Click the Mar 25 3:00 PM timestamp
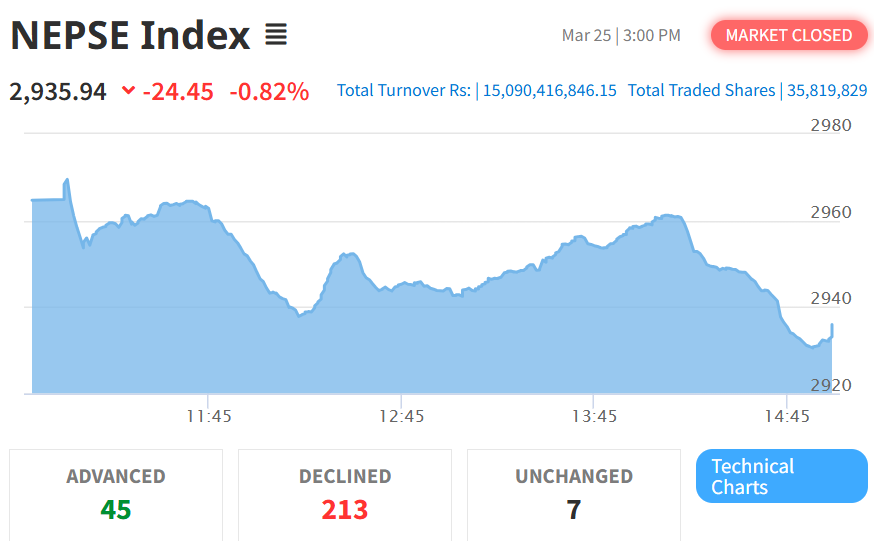The width and height of the screenshot is (874, 541). click(x=621, y=35)
